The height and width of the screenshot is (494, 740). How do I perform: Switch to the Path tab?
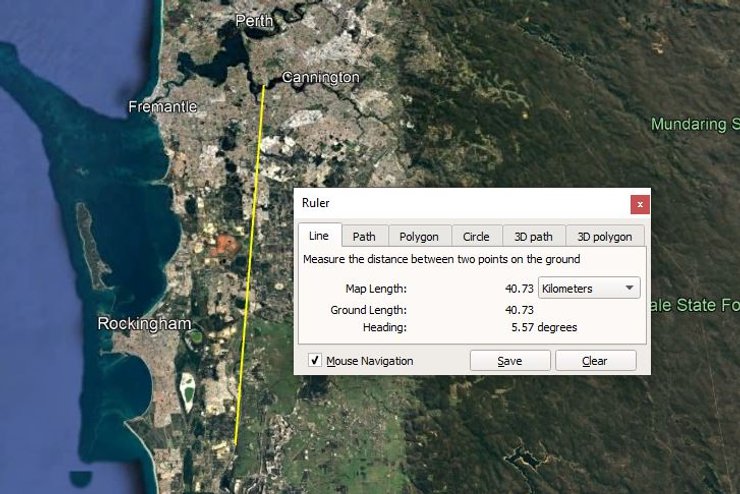tap(364, 236)
